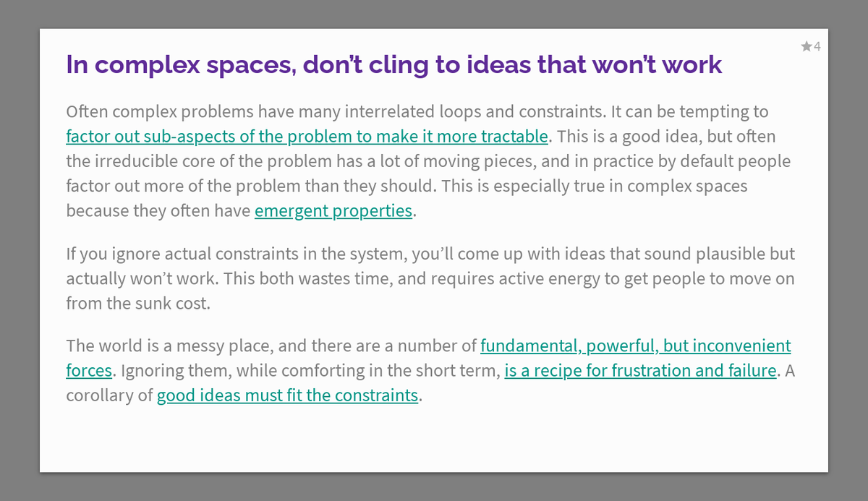Follow the 'emergent properties' link

[333, 211]
